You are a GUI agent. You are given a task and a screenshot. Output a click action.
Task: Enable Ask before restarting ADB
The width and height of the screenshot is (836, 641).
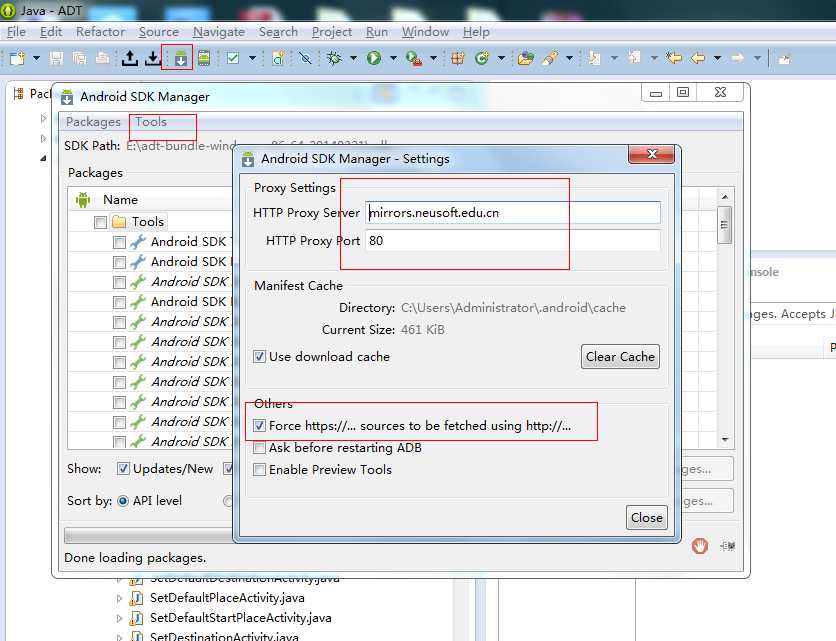tap(259, 448)
